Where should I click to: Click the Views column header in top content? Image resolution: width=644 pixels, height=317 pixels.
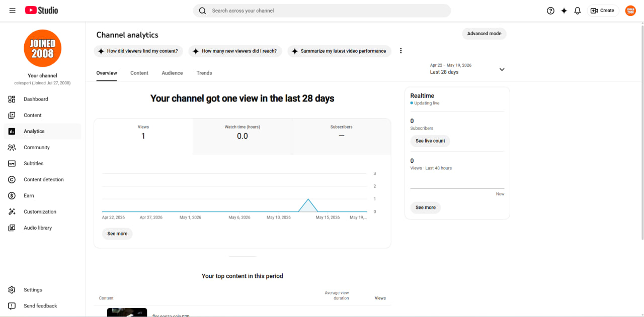380,298
